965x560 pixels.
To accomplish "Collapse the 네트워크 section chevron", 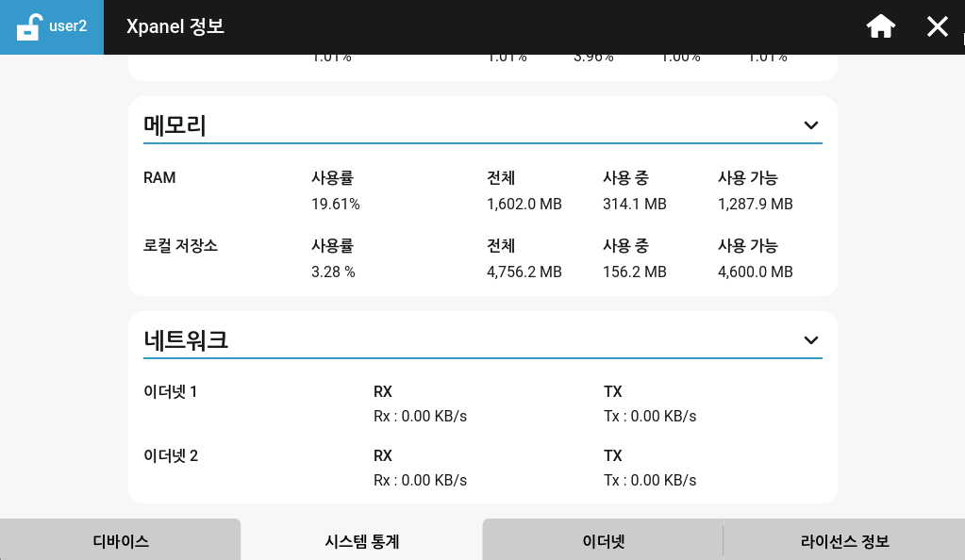I will click(811, 340).
